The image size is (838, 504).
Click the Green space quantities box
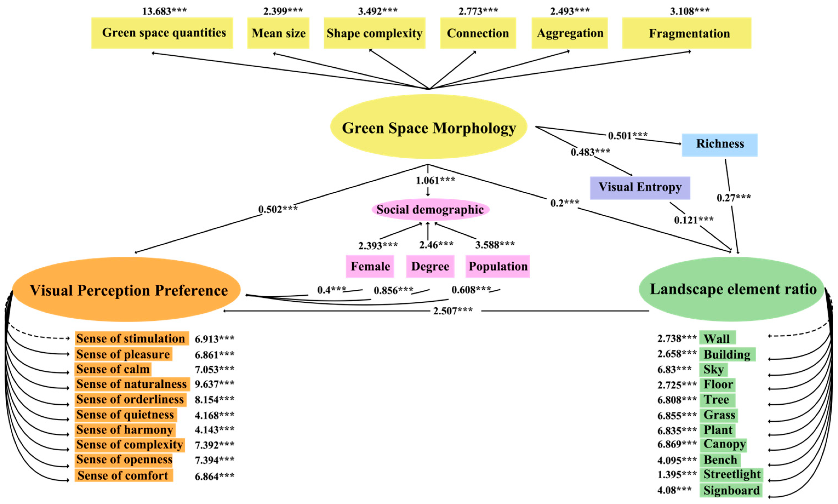tap(162, 33)
